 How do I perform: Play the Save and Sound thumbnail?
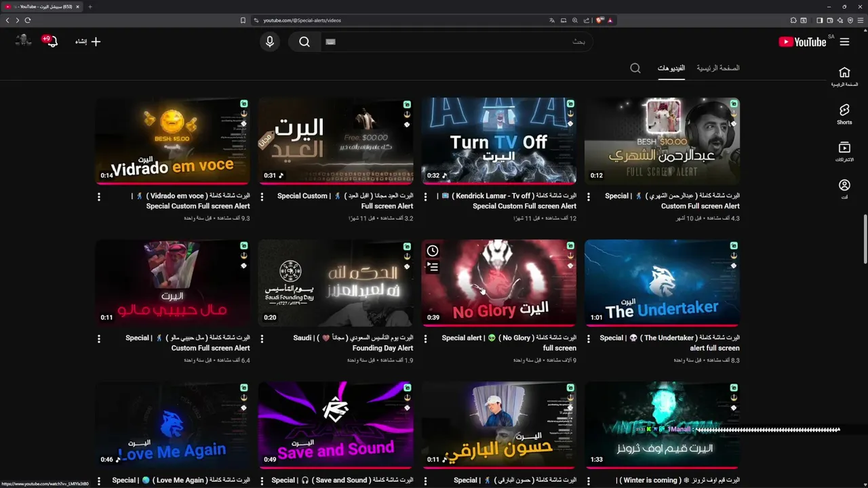336,425
